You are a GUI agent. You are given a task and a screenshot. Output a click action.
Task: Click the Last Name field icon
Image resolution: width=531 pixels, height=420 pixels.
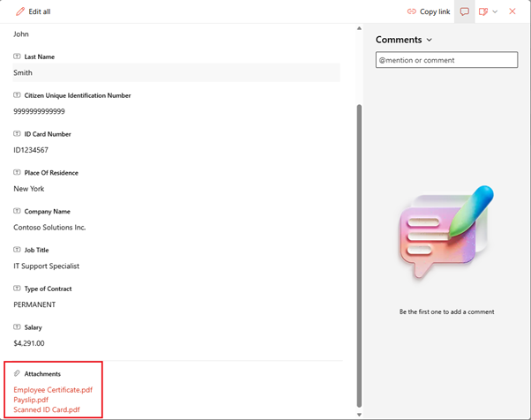click(x=17, y=56)
